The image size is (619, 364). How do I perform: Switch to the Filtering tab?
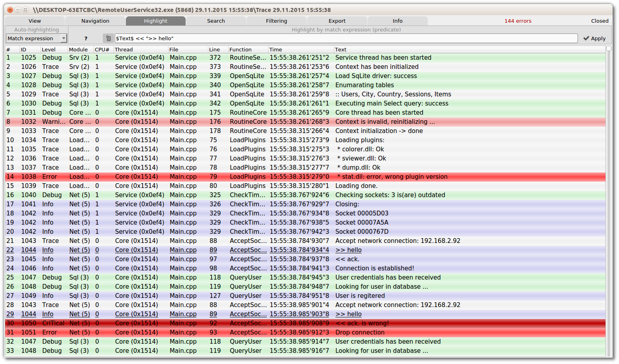(x=276, y=21)
